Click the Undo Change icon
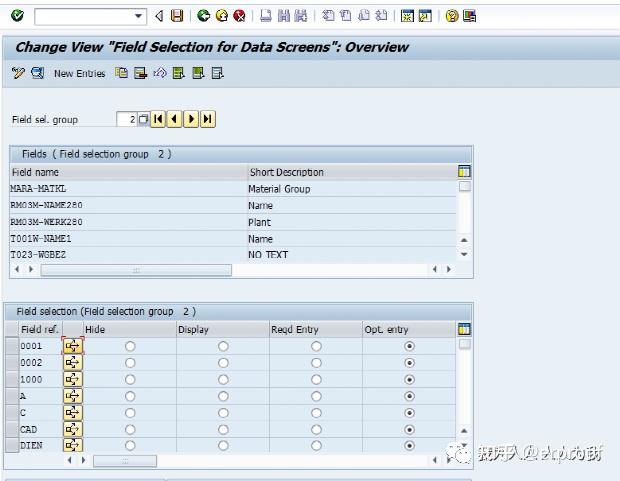This screenshot has width=620, height=481. (160, 73)
